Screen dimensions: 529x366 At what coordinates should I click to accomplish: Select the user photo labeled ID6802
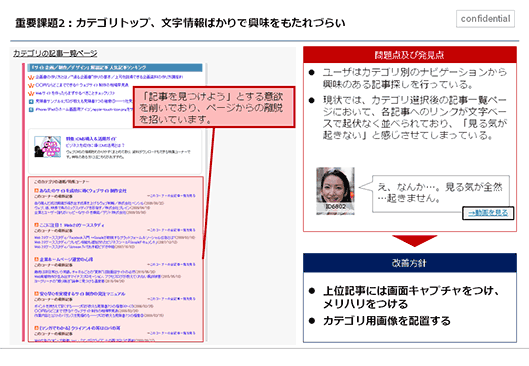335,191
